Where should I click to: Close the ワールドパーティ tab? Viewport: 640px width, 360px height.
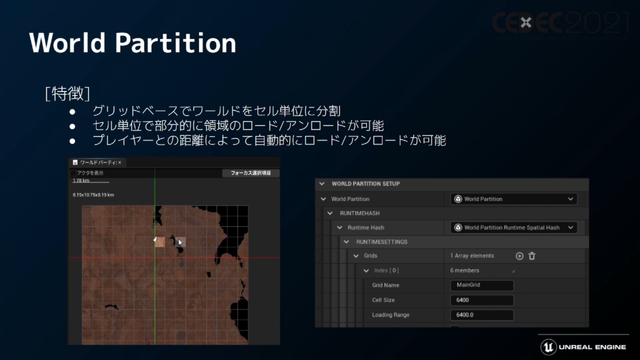pos(120,162)
